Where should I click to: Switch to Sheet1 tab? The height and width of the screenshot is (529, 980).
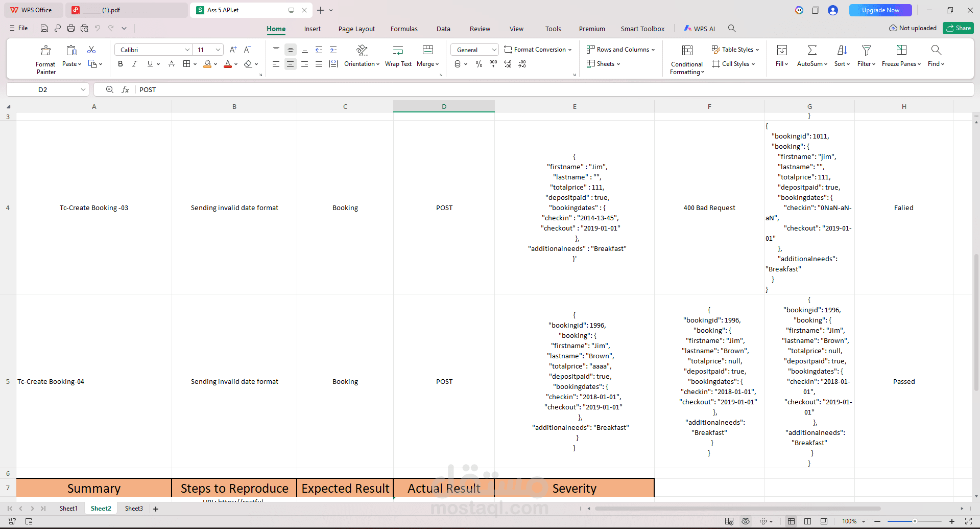pos(68,509)
